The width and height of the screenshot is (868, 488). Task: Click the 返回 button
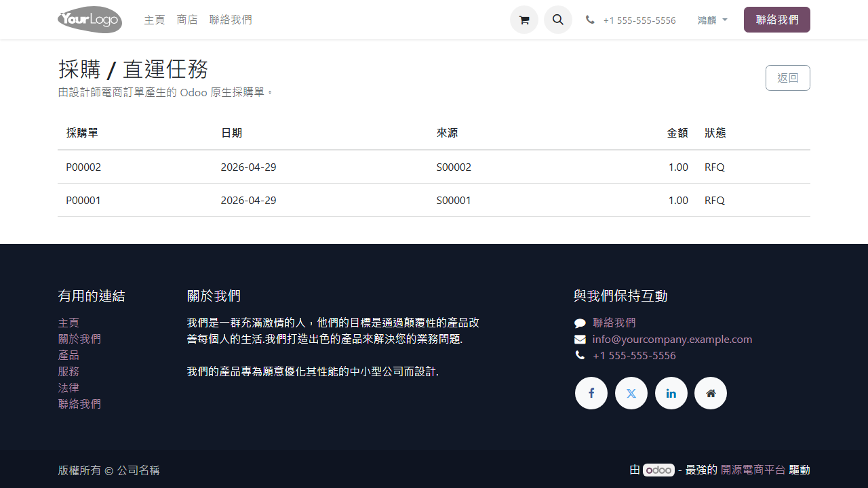788,78
